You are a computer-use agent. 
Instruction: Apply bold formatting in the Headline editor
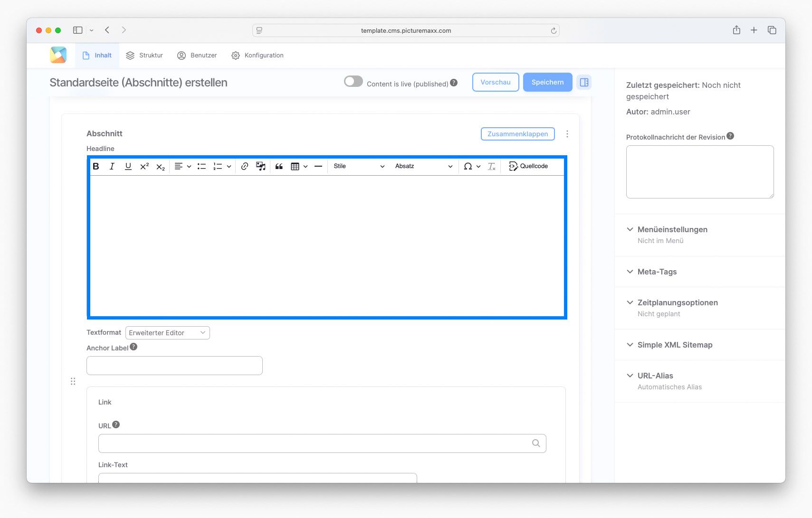(x=96, y=166)
